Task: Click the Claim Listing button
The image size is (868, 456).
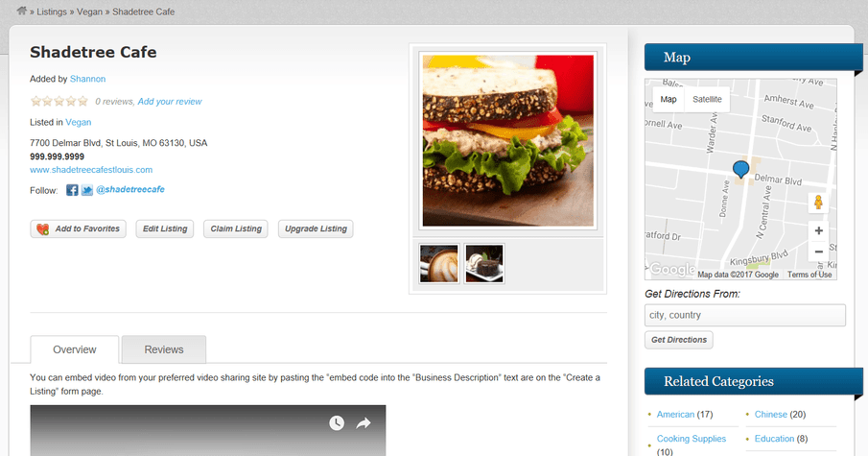Action: coord(236,228)
